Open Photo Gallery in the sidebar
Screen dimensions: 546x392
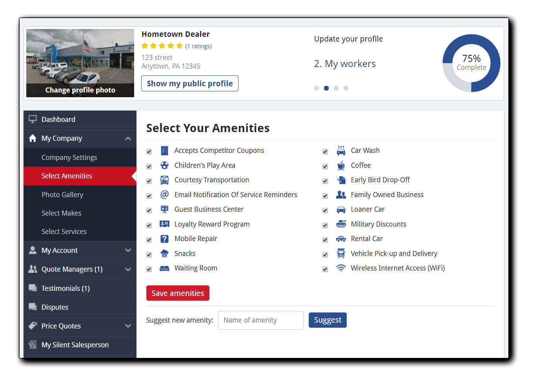[62, 195]
